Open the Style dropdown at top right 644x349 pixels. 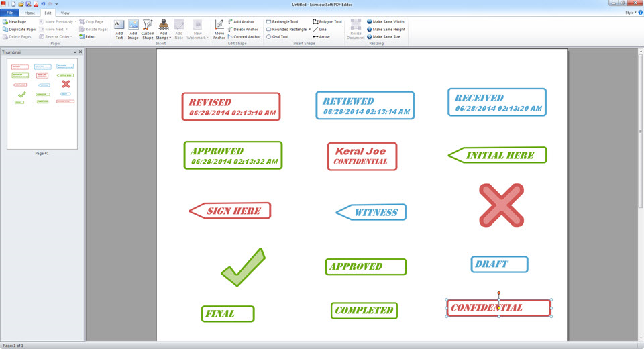click(x=631, y=13)
